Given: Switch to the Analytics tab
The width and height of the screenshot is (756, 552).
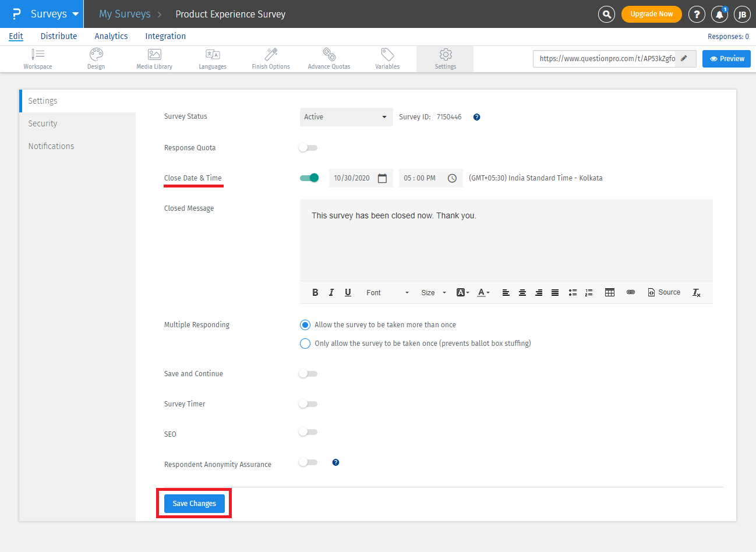Looking at the screenshot, I should click(111, 36).
